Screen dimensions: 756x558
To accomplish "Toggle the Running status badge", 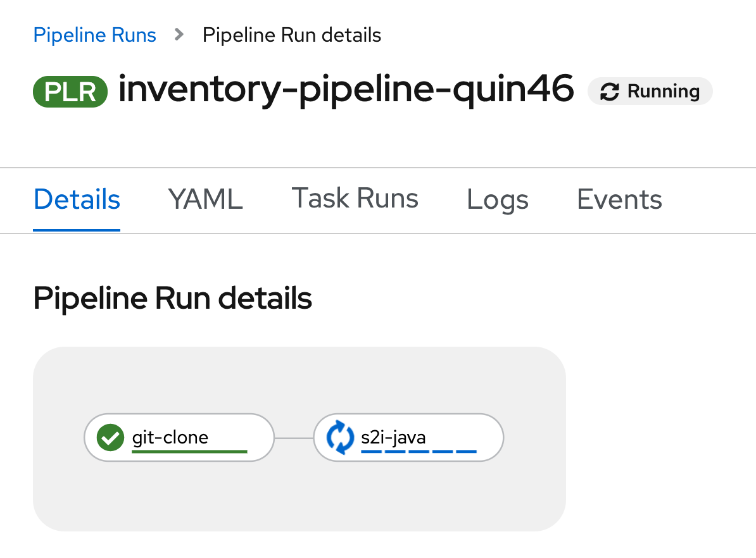I will point(650,91).
